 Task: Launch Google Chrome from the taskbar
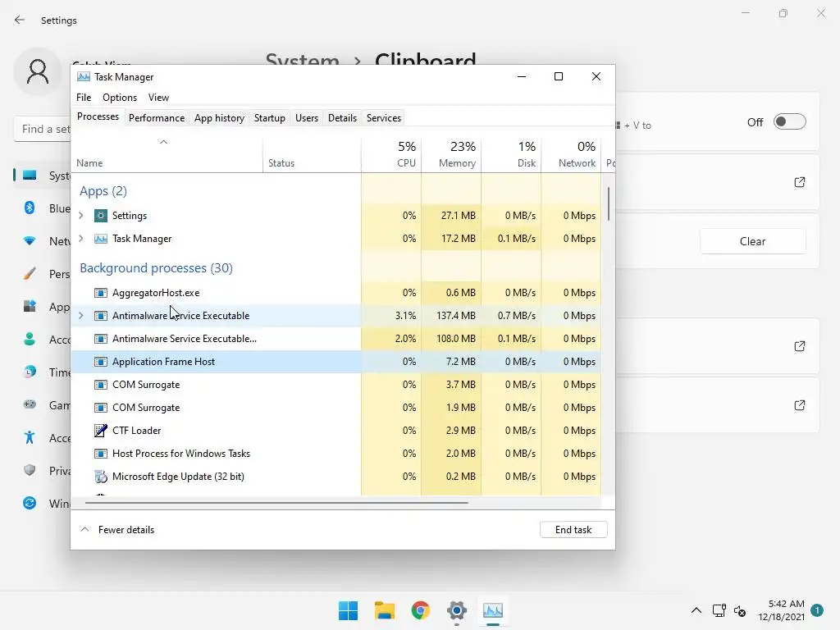421,610
